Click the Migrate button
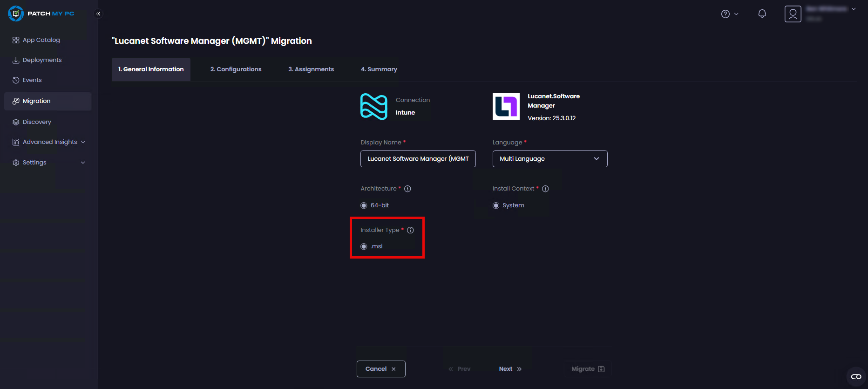This screenshot has width=868, height=389. 588,369
